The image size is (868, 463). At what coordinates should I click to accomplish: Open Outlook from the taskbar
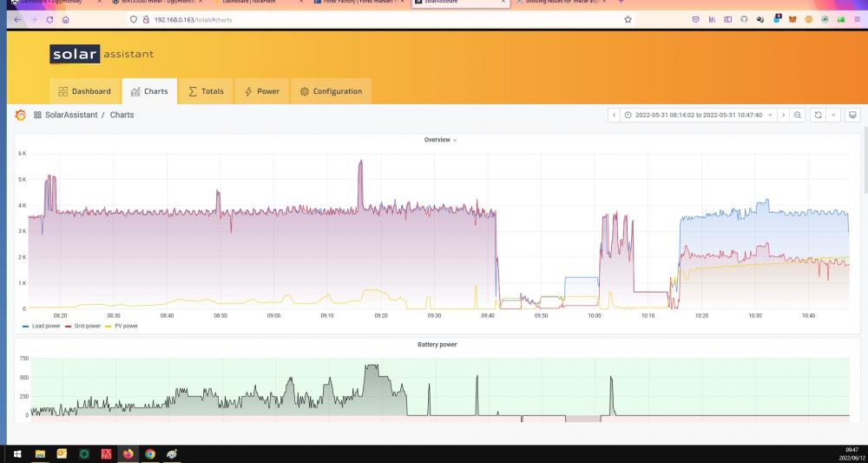coord(62,454)
